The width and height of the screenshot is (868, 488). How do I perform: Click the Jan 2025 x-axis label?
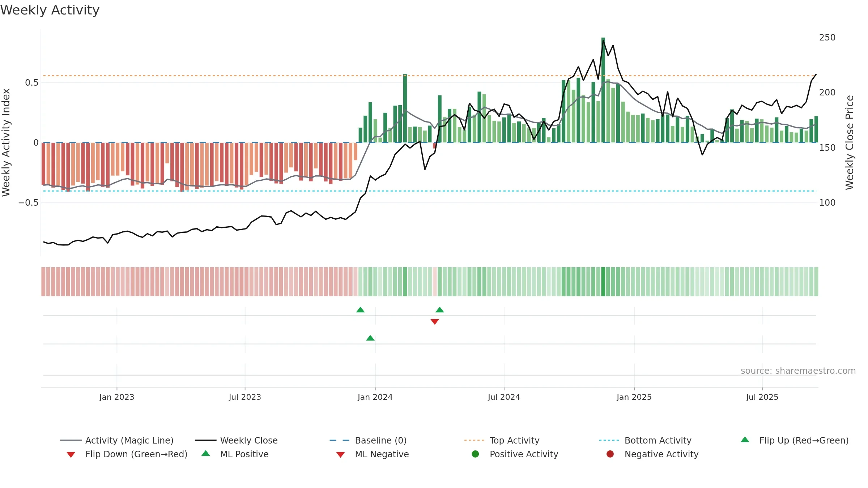click(x=634, y=397)
